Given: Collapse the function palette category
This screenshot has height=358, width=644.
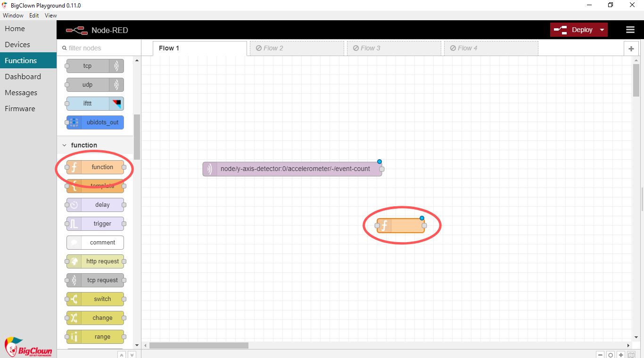Looking at the screenshot, I should click(95, 145).
